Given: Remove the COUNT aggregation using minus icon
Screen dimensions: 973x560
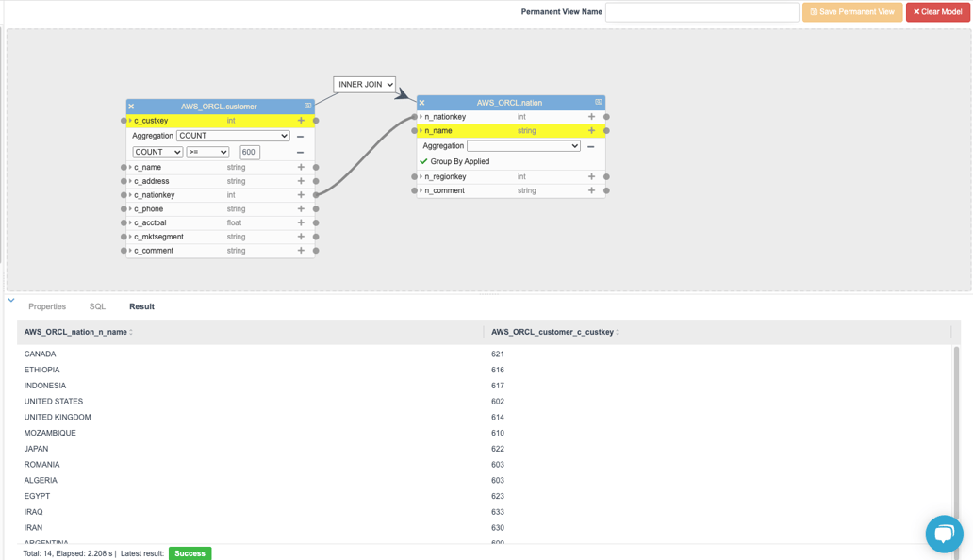Looking at the screenshot, I should 302,136.
